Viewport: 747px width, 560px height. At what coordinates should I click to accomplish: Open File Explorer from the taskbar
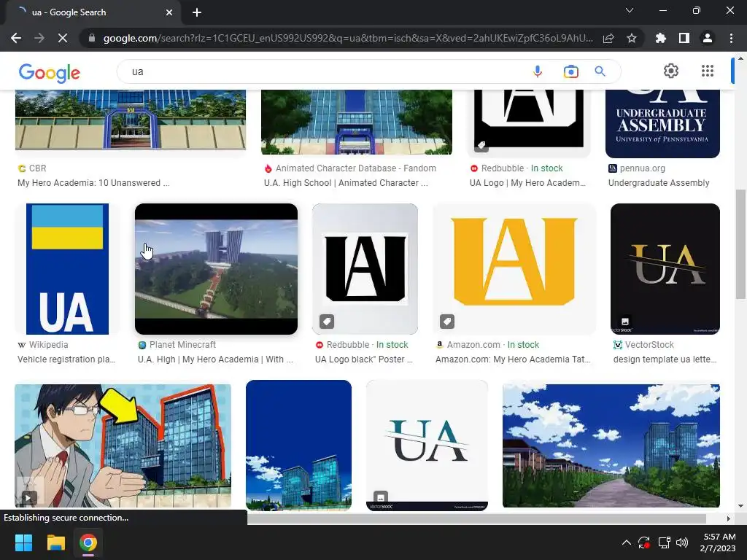coord(55,542)
